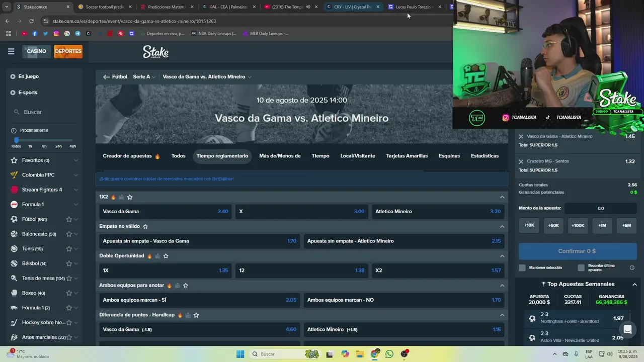Open WhatsApp from the taskbar
This screenshot has width=644, height=362.
coord(389,354)
